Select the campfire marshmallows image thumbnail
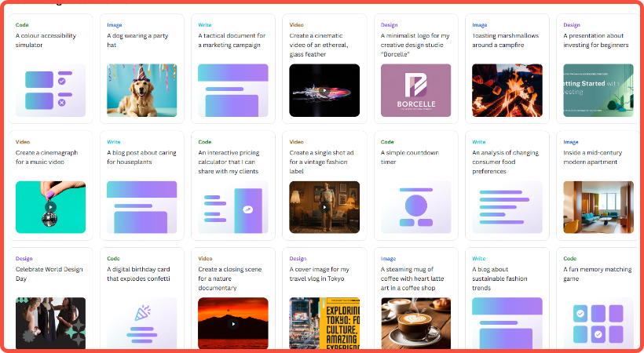644x353 pixels. [x=507, y=90]
